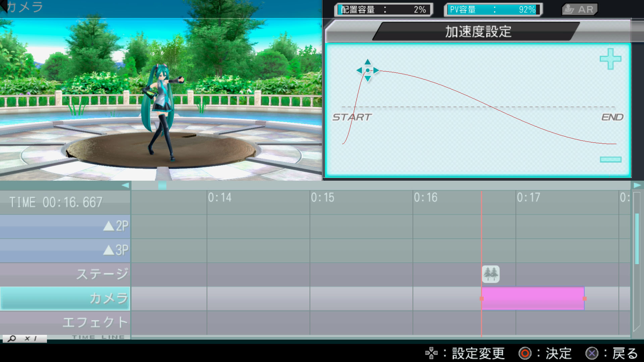This screenshot has height=362, width=644.
Task: Collapse the カメラ panel back arrow
Action: (x=4, y=6)
